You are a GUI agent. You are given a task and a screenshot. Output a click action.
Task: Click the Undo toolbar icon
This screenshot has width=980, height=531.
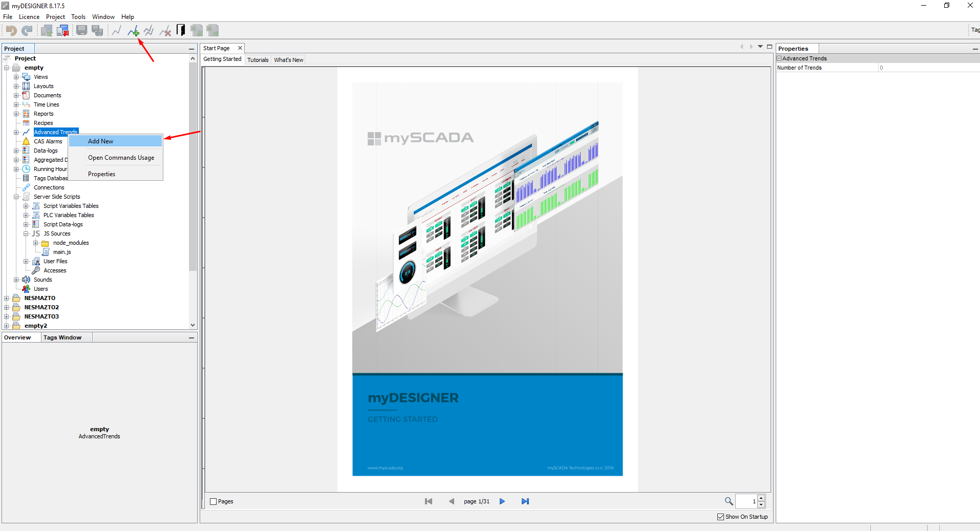(x=11, y=31)
